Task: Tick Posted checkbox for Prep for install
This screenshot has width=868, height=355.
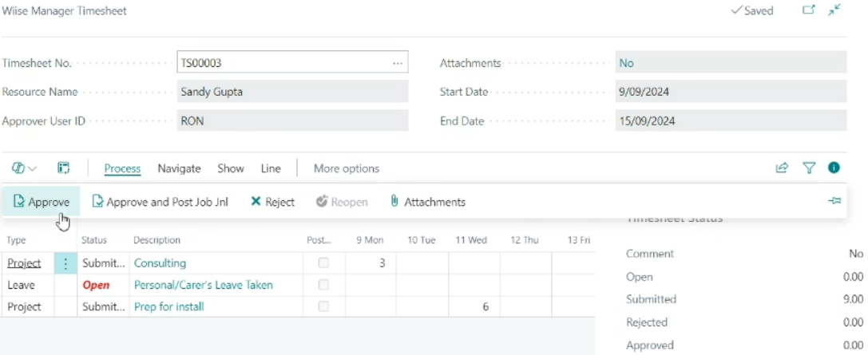Action: click(x=323, y=306)
